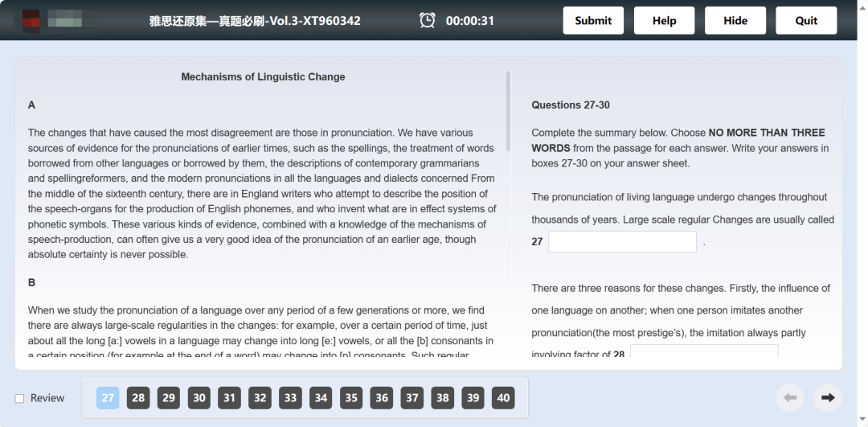Image resolution: width=868 pixels, height=427 pixels.
Task: Click the heading Mechanisms of Linguistic Change
Action: pyautogui.click(x=263, y=77)
